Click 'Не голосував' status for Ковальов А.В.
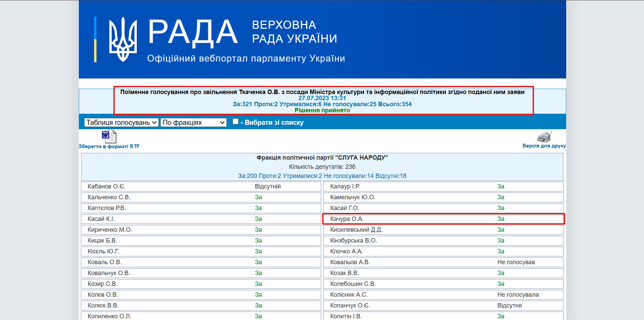 tap(516, 262)
